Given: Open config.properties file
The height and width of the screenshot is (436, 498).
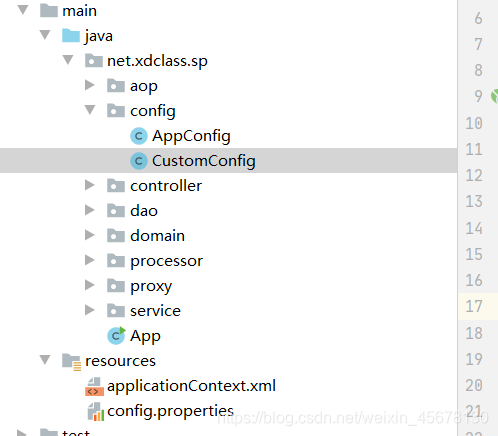Looking at the screenshot, I should [x=170, y=411].
